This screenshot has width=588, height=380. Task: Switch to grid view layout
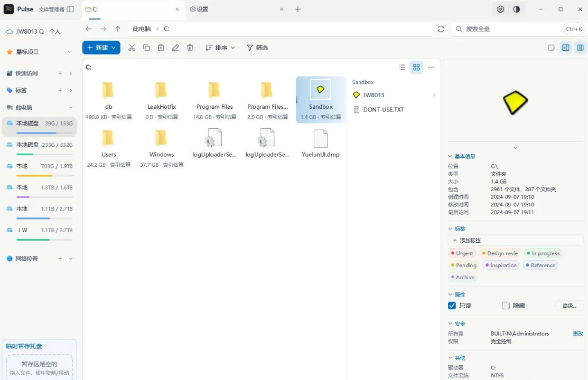pyautogui.click(x=416, y=67)
